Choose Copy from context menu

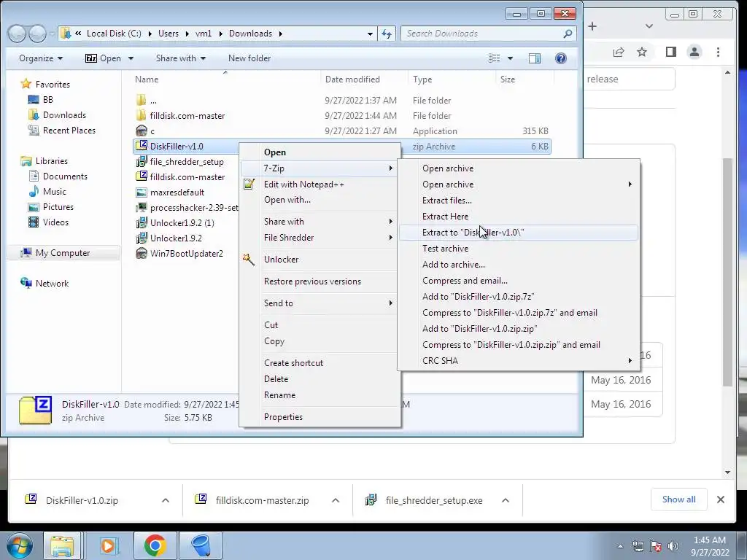pos(320,341)
